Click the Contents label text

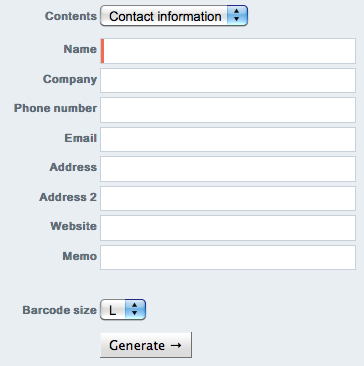pos(71,16)
